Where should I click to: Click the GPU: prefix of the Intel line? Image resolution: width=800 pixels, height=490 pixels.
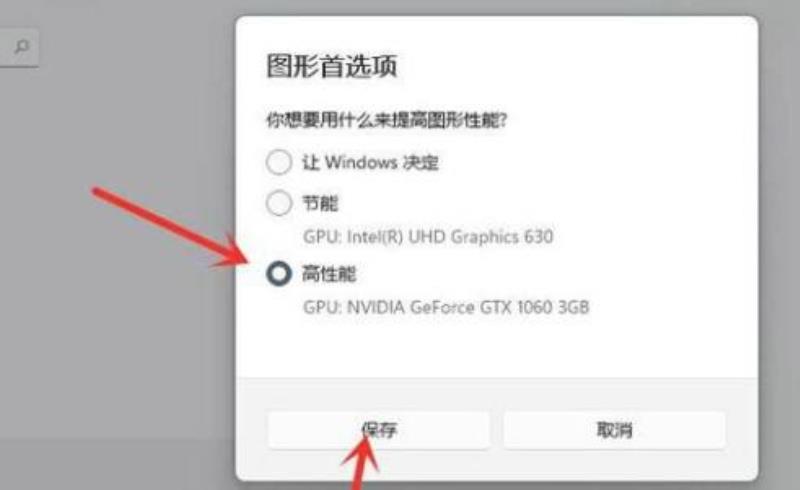322,237
